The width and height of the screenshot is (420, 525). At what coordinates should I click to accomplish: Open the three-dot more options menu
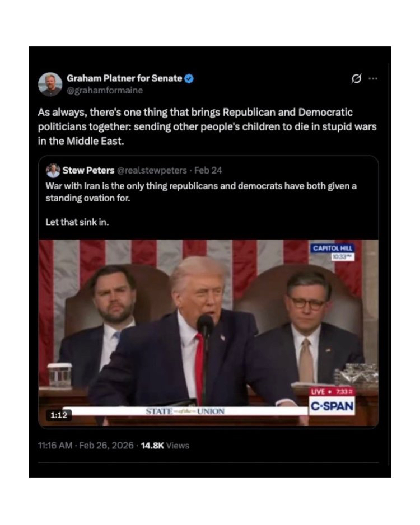373,79
